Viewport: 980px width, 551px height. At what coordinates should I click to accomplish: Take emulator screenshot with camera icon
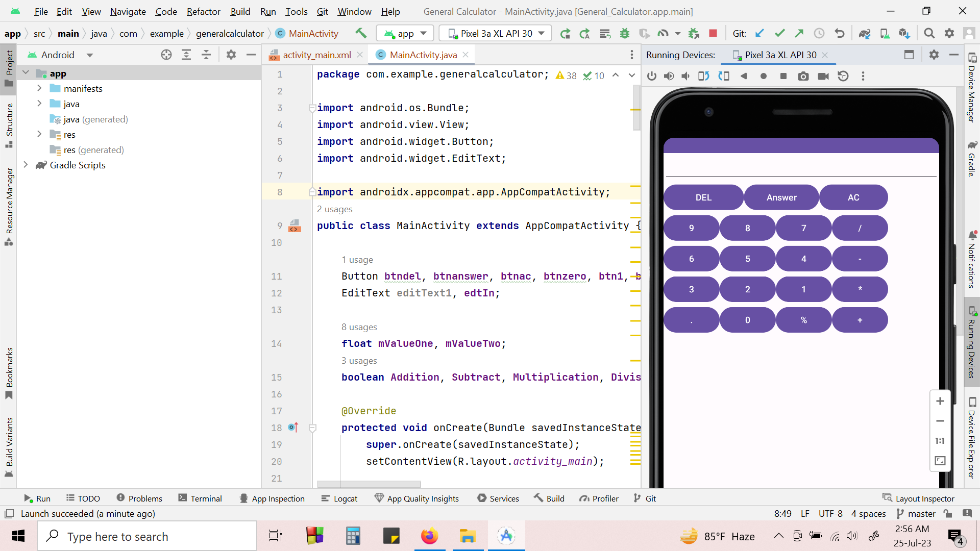tap(803, 76)
